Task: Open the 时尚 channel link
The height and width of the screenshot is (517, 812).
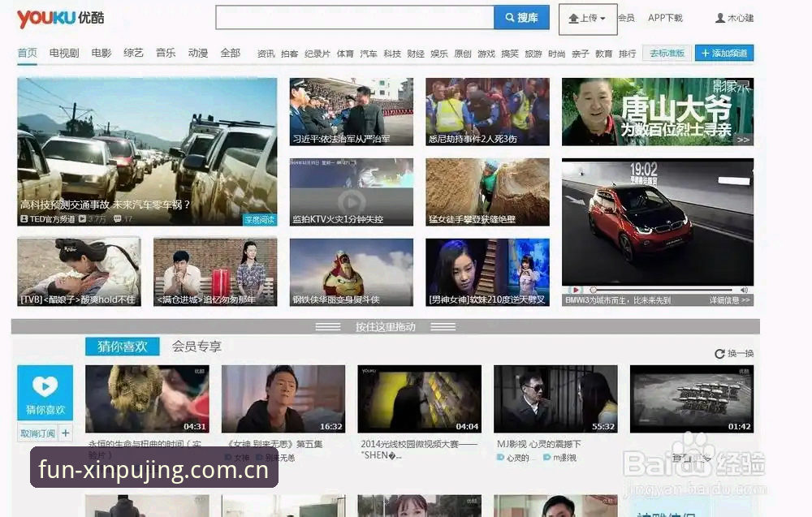Action: coord(557,54)
